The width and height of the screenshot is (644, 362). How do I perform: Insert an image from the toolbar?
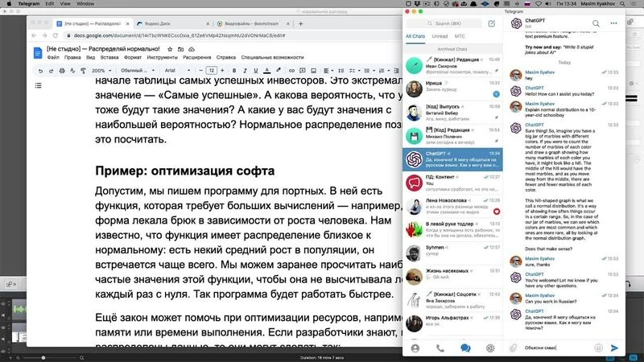click(x=313, y=71)
